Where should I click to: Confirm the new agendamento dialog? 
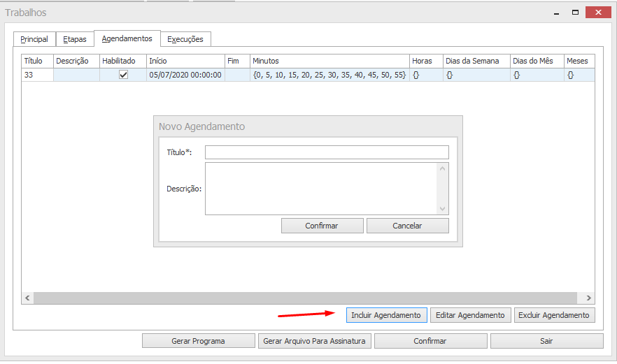322,226
